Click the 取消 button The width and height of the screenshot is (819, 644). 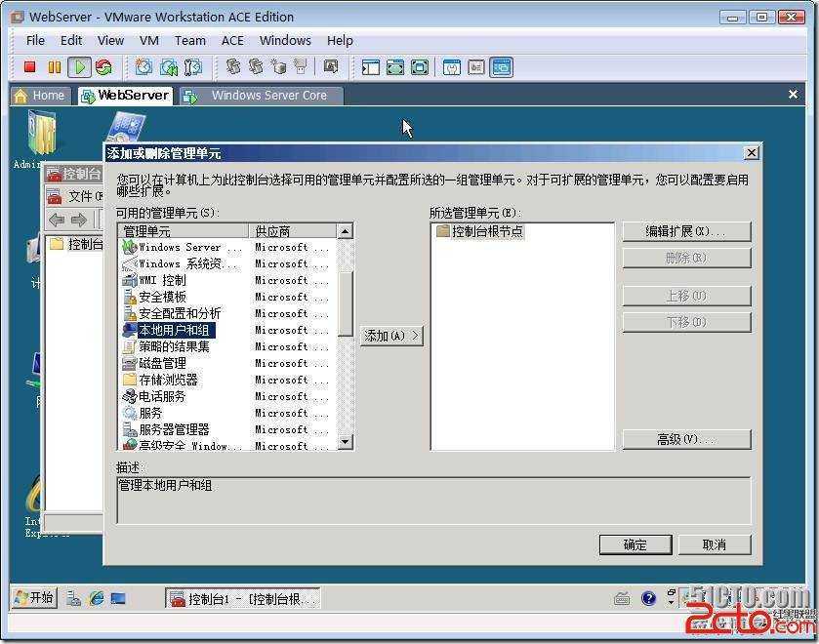coord(715,544)
